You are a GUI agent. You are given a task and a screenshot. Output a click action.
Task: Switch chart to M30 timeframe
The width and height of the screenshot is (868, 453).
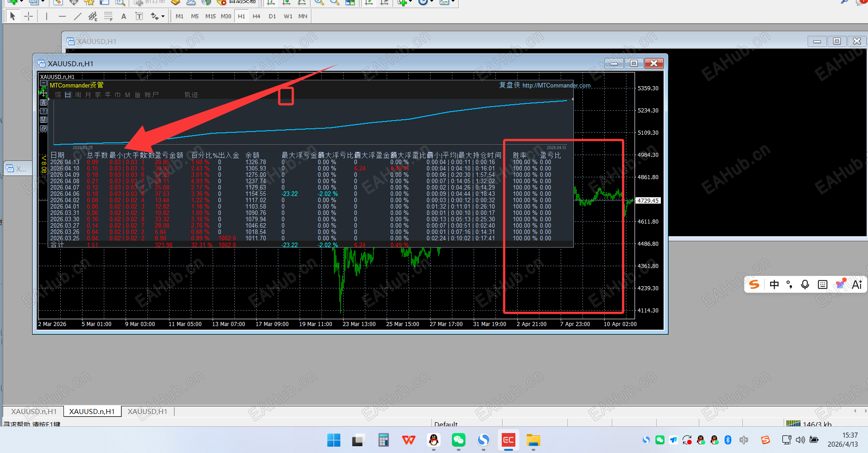pyautogui.click(x=226, y=16)
